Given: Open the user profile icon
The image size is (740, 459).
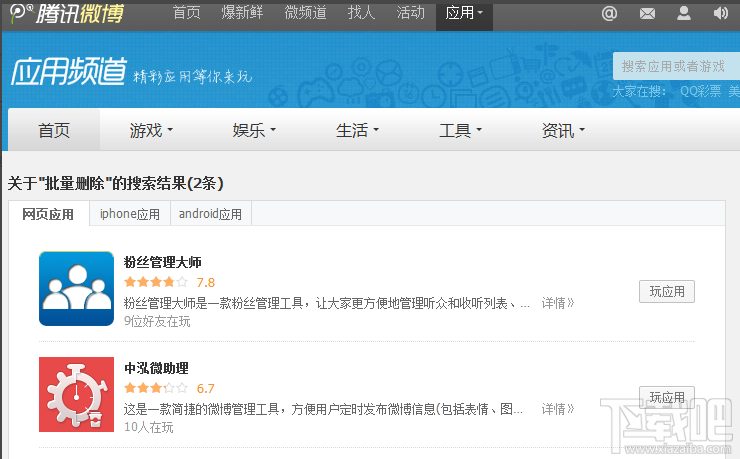Looking at the screenshot, I should tap(684, 13).
